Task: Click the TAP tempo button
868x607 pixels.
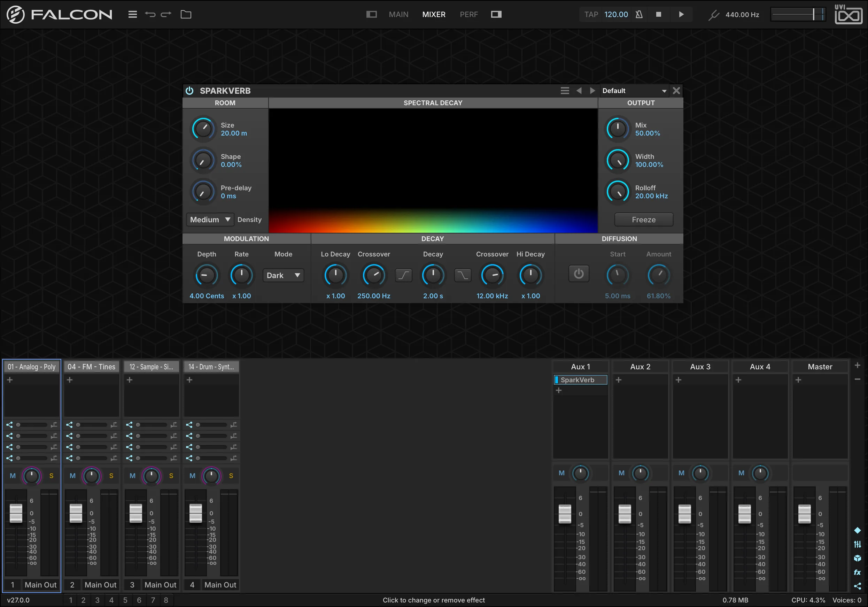Action: click(591, 14)
